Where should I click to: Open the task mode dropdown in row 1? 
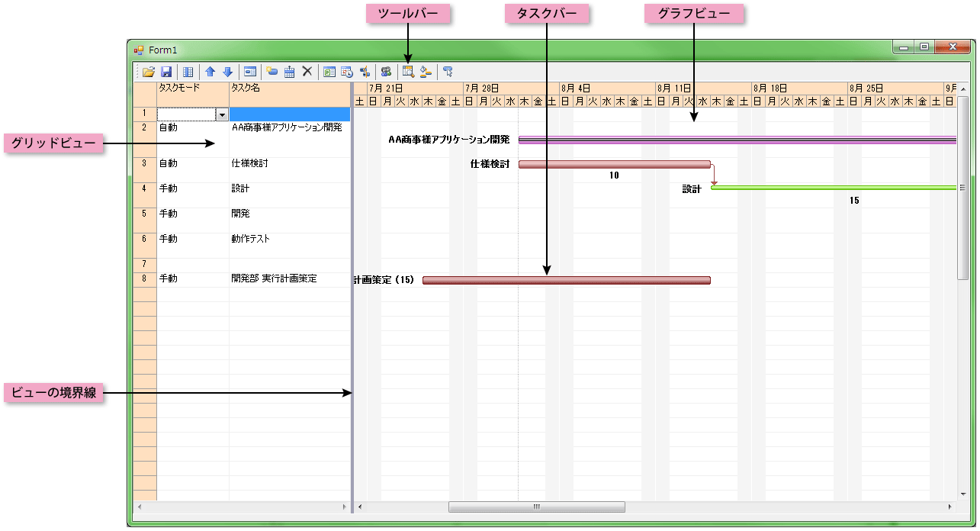[221, 114]
